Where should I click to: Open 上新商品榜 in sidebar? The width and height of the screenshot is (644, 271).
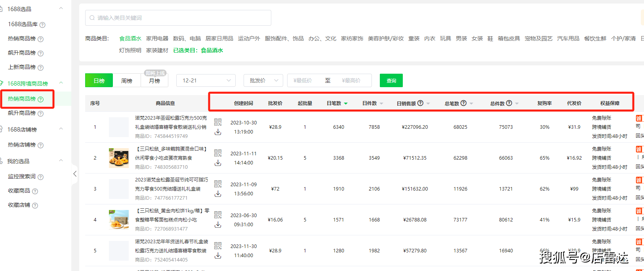point(22,67)
